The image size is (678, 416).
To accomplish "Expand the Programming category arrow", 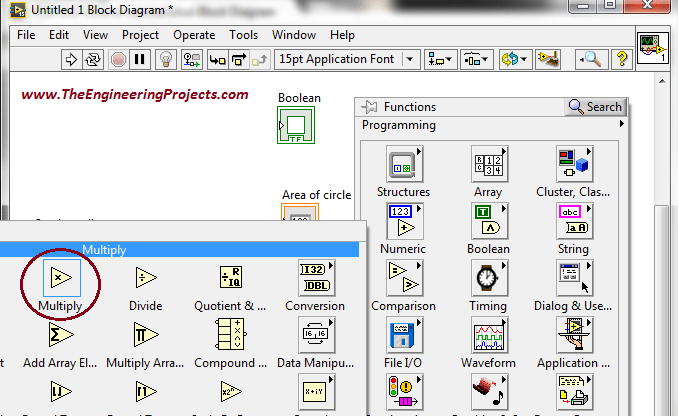I will pyautogui.click(x=621, y=124).
